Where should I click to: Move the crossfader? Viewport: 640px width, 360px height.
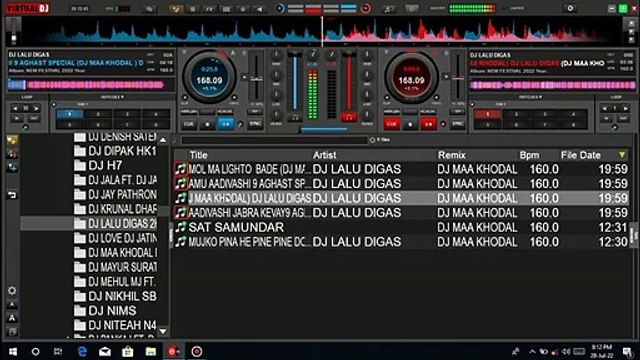click(x=324, y=130)
